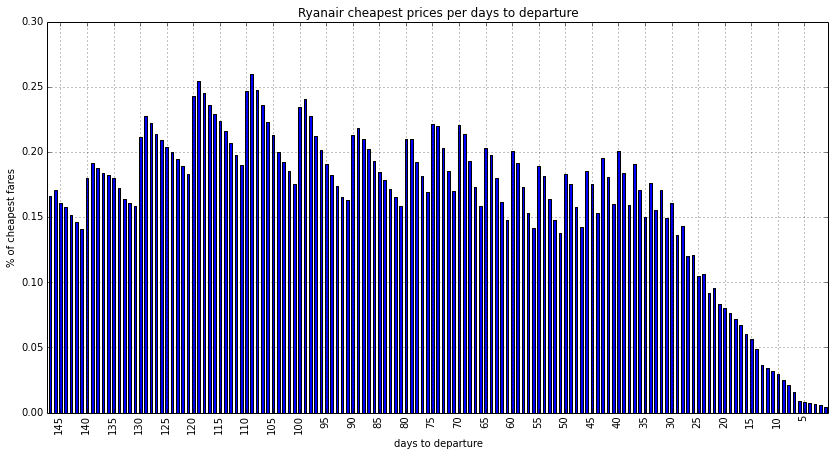Choose the x-axis tick label 20
This screenshot has width=835, height=456.
click(x=723, y=424)
